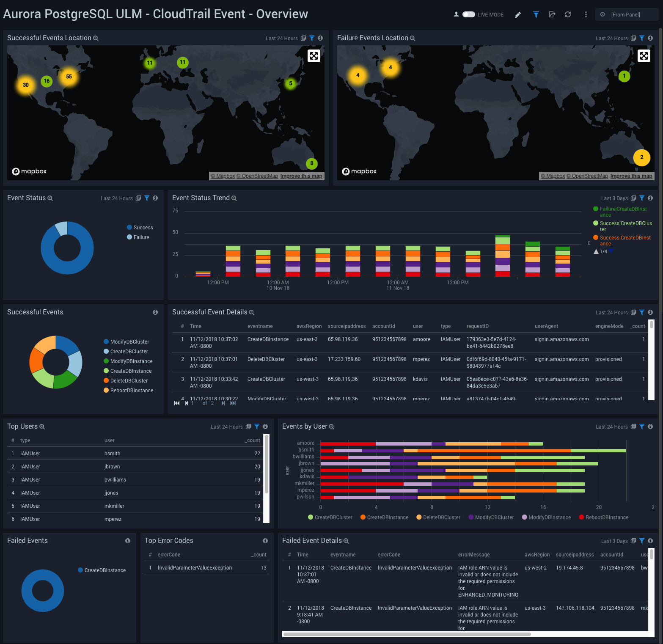Expand the Successful Events Location map fullscreen

(x=314, y=55)
